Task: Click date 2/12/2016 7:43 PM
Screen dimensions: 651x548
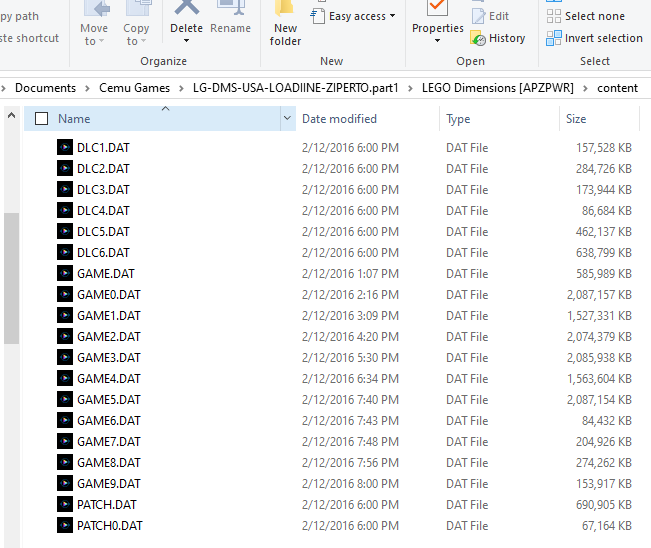Action: pyautogui.click(x=350, y=421)
